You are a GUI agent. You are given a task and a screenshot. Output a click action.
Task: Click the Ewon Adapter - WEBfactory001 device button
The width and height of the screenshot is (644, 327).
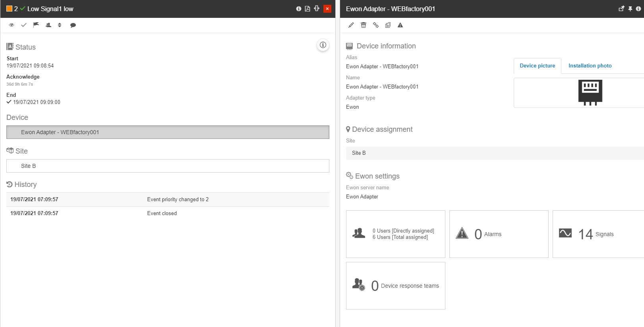click(x=168, y=132)
